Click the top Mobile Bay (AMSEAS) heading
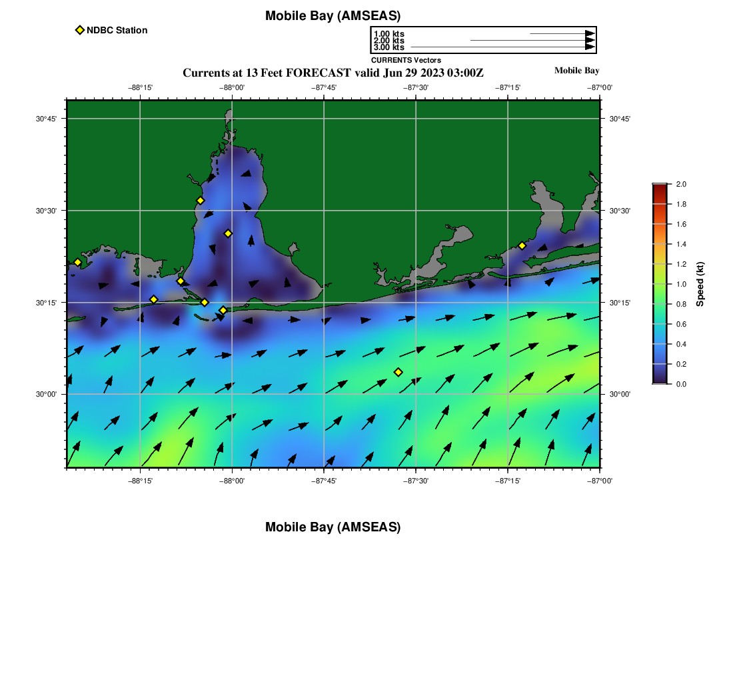Image resolution: width=733 pixels, height=700 pixels. (333, 16)
